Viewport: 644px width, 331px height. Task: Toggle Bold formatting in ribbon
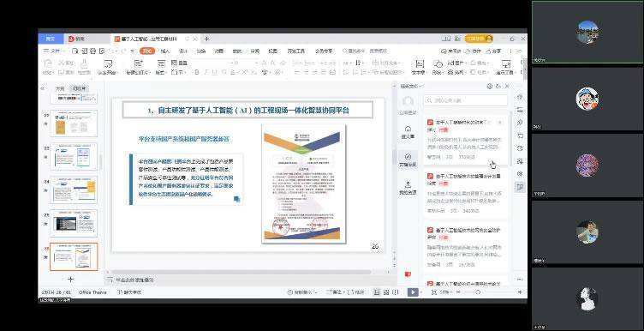(x=196, y=72)
